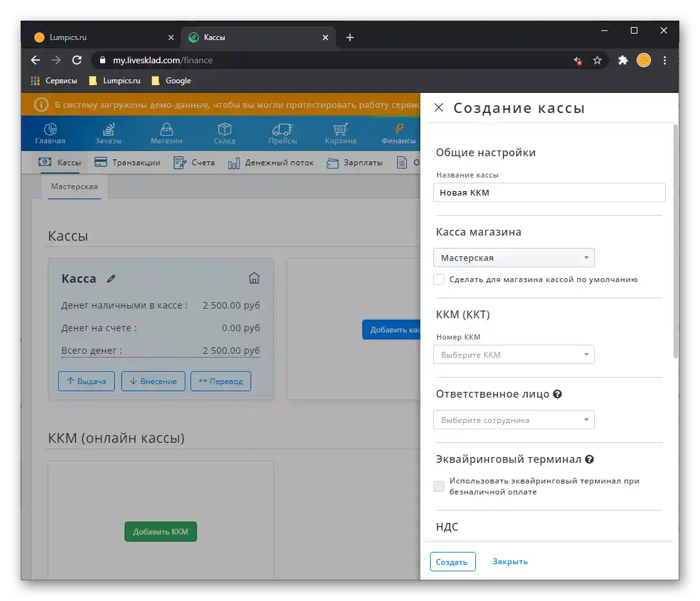Switch to Счета tab

click(194, 163)
